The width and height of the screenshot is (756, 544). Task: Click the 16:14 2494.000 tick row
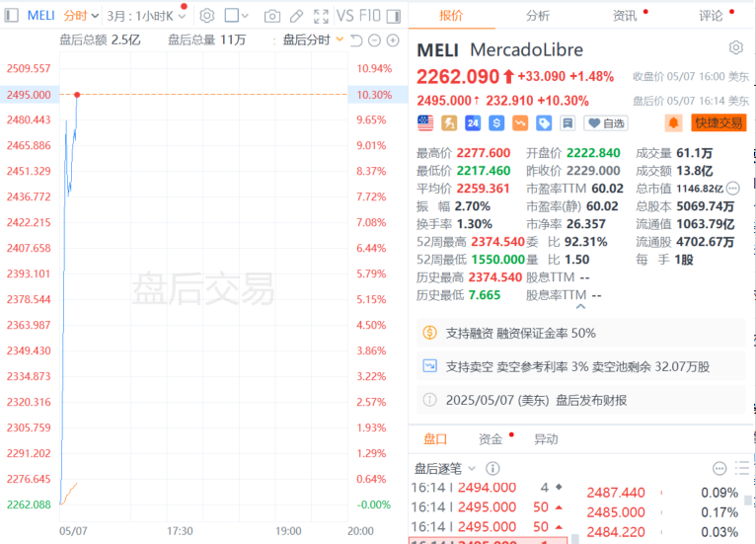[x=487, y=488]
